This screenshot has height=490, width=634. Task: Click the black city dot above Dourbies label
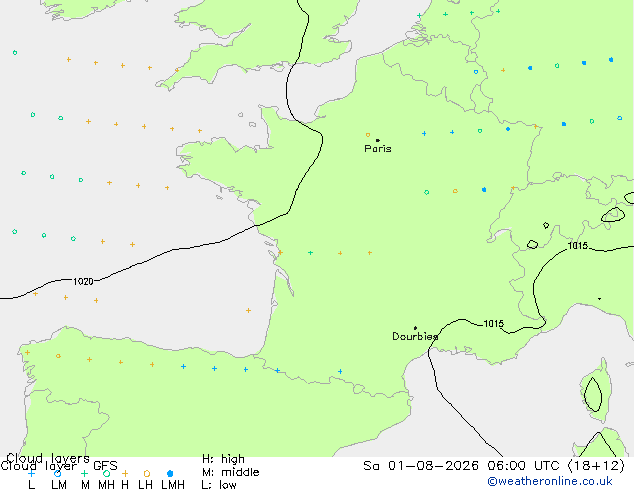pyautogui.click(x=415, y=328)
